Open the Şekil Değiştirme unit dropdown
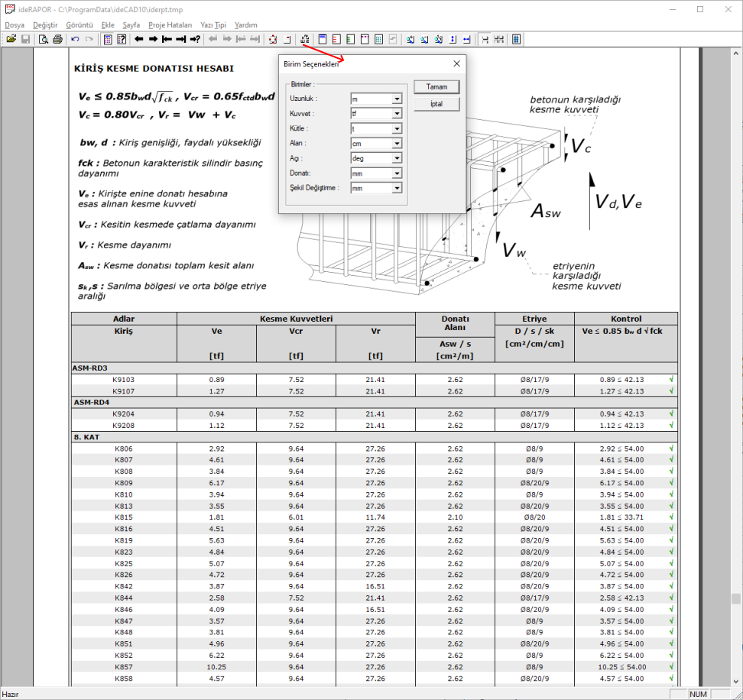This screenshot has width=743, height=700. 397,188
